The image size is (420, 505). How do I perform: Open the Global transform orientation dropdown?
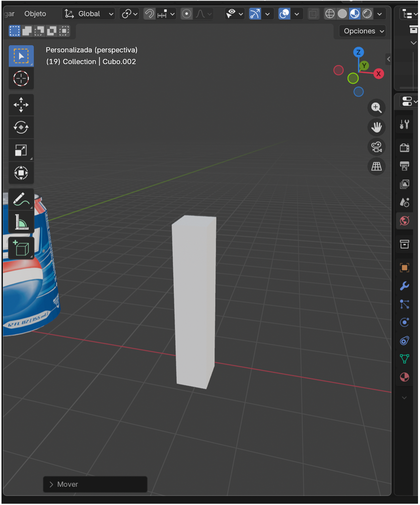click(89, 14)
